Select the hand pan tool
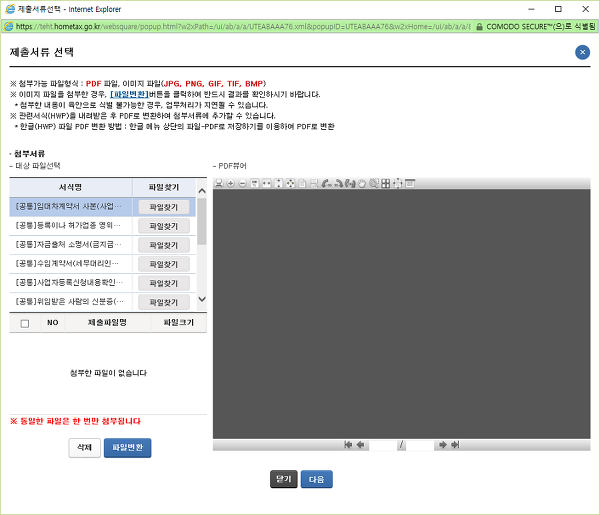 [362, 183]
